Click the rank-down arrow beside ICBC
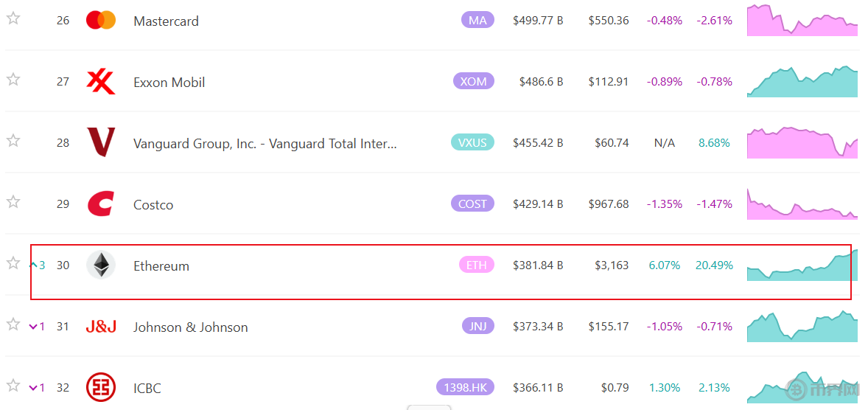 pos(33,387)
